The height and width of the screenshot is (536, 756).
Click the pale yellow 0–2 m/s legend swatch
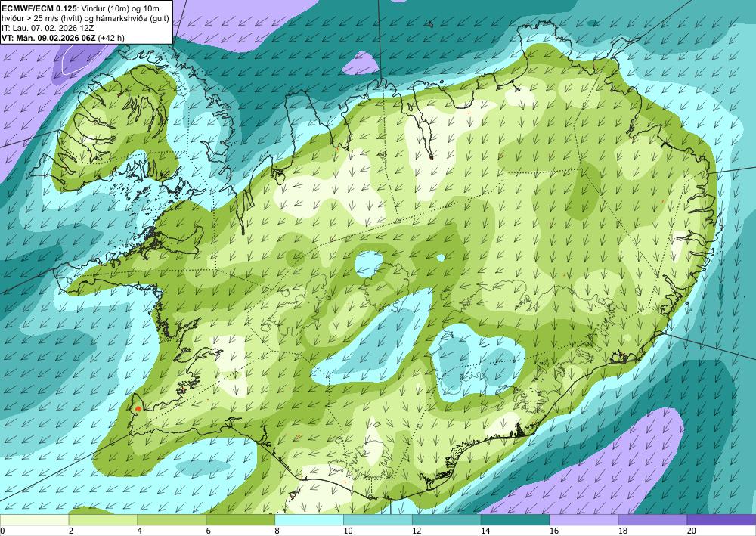coord(34,520)
